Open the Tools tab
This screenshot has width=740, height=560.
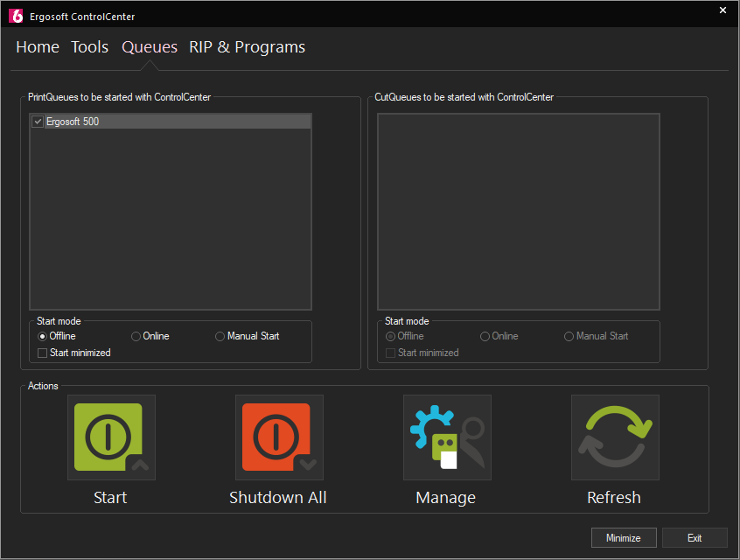point(90,47)
